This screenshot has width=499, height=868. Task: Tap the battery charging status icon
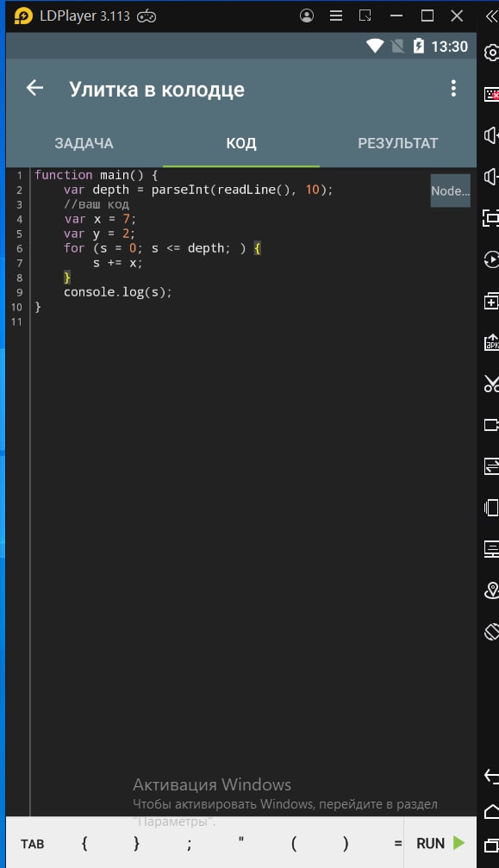point(419,46)
